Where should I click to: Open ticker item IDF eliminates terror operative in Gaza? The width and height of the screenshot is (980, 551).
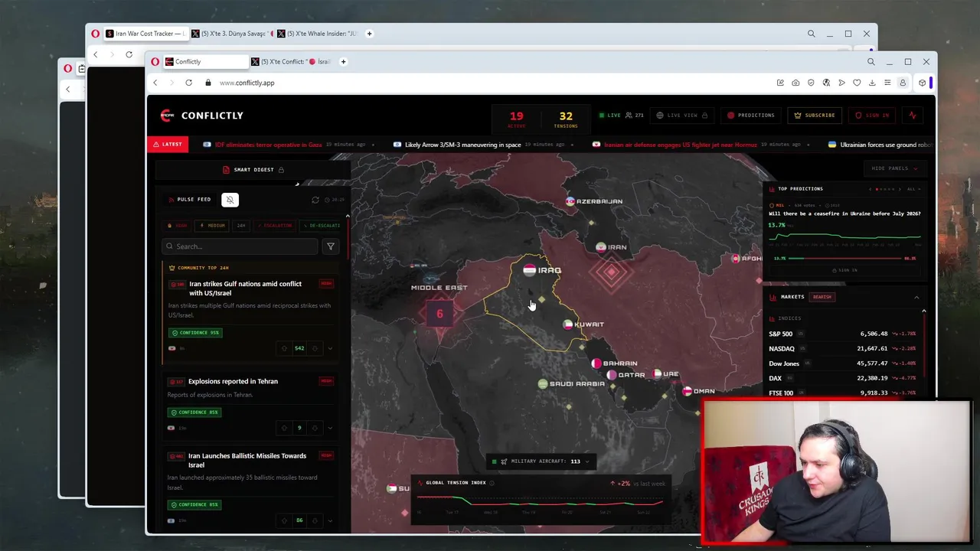(x=268, y=145)
